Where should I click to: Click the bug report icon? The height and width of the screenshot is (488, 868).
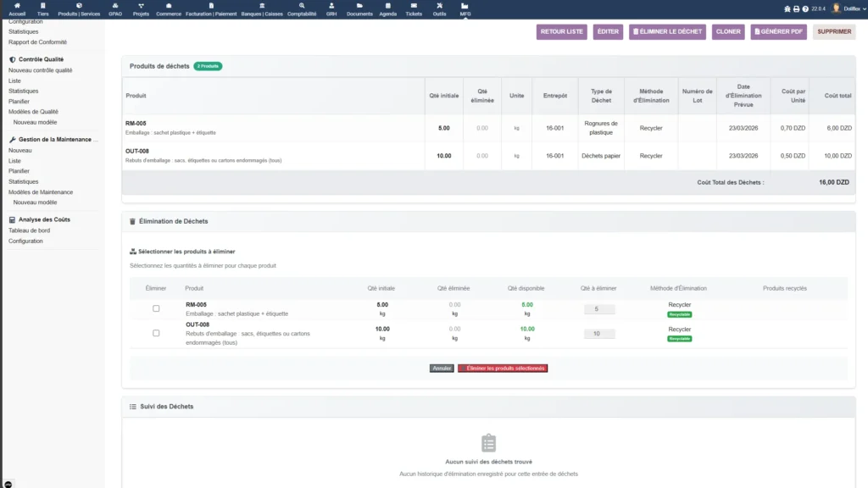[x=787, y=8]
